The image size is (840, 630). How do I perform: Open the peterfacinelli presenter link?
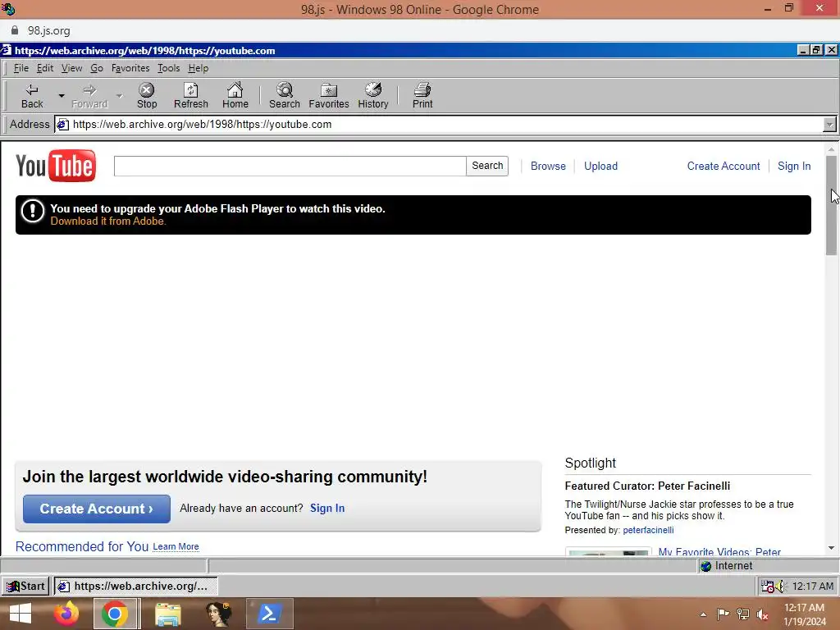click(648, 530)
